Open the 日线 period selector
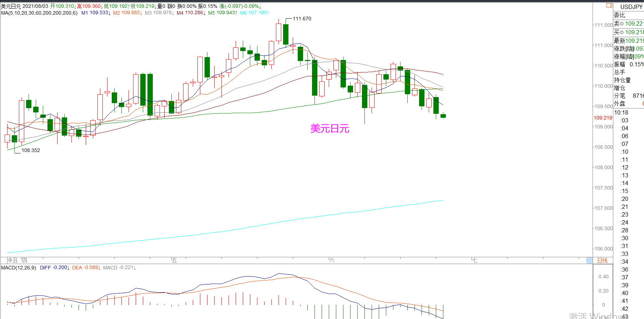 pos(603,260)
